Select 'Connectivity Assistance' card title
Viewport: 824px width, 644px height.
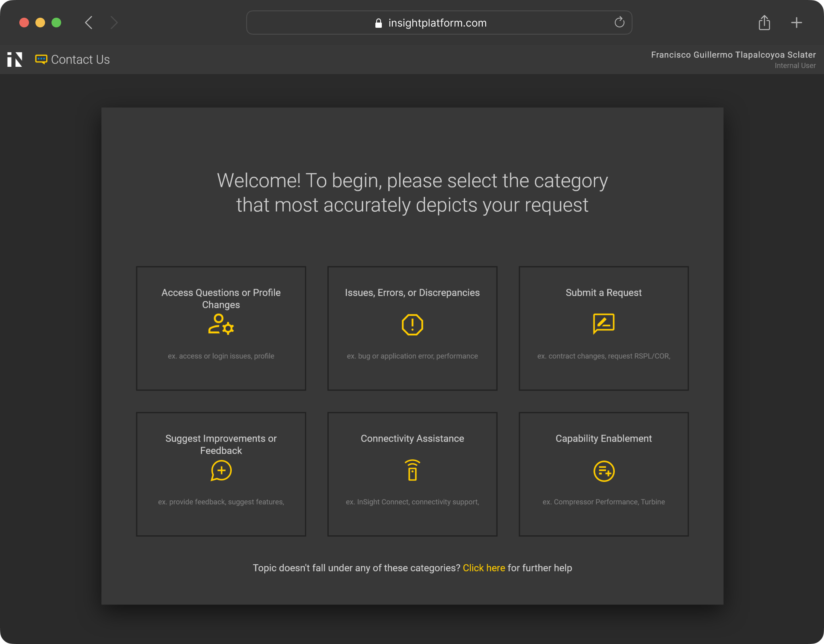tap(412, 438)
